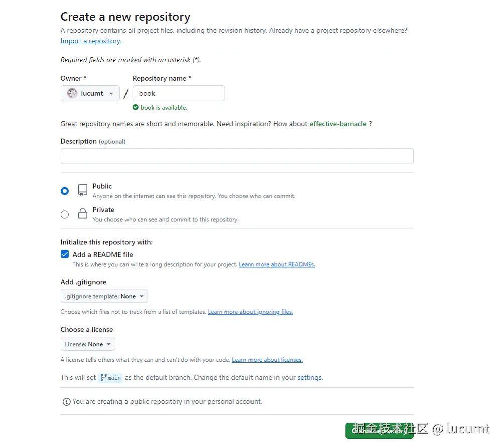Expand the .gitignore template dropdown
This screenshot has width=502, height=448.
[x=104, y=296]
